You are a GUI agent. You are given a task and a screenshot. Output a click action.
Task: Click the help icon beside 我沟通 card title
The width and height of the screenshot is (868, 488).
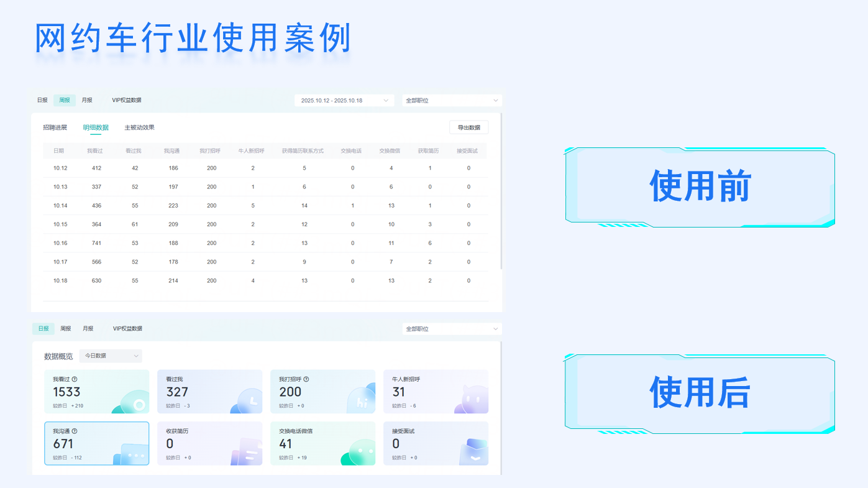[75, 431]
